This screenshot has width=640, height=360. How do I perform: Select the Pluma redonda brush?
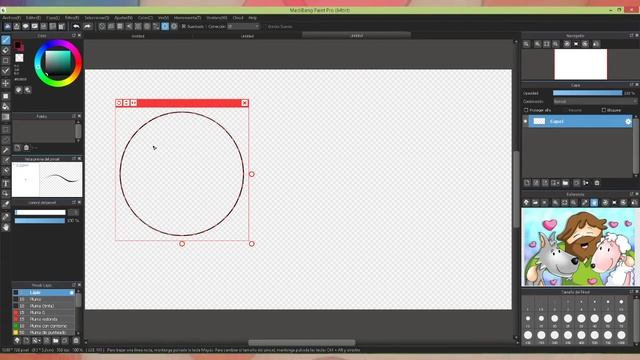pos(44,319)
